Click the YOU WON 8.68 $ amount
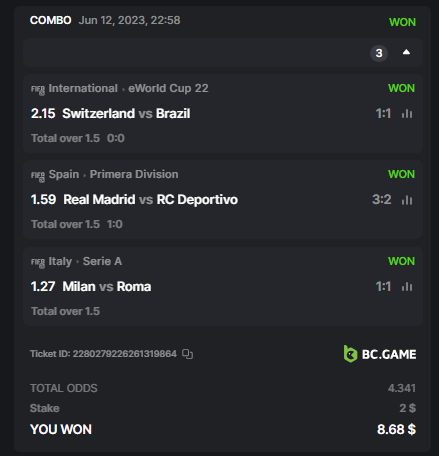Viewport: 439px width, 456px height. [x=396, y=429]
